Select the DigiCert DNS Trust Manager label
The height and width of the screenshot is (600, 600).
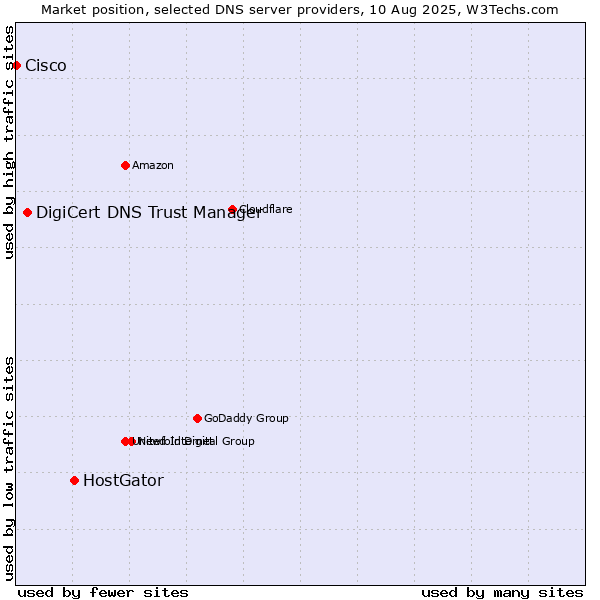149,213
